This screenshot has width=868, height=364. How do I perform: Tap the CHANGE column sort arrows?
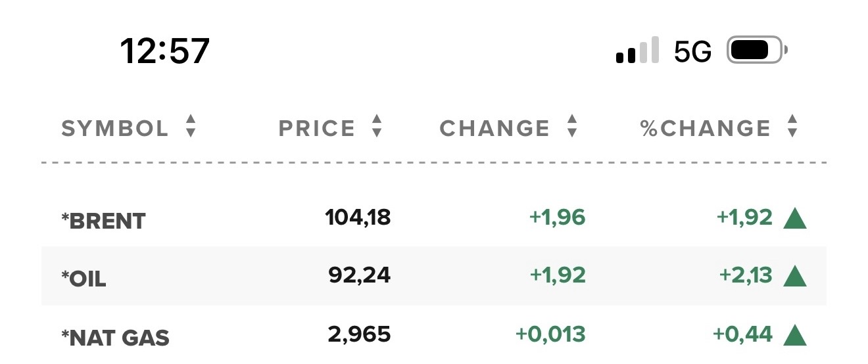click(572, 126)
